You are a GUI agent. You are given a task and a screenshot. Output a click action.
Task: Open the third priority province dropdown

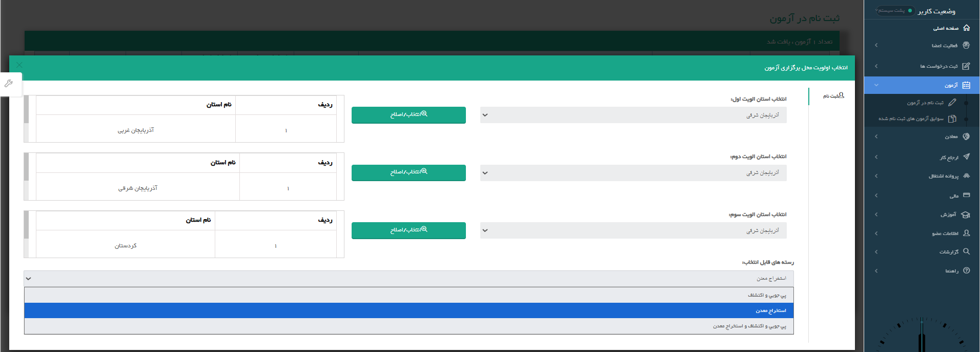click(633, 230)
